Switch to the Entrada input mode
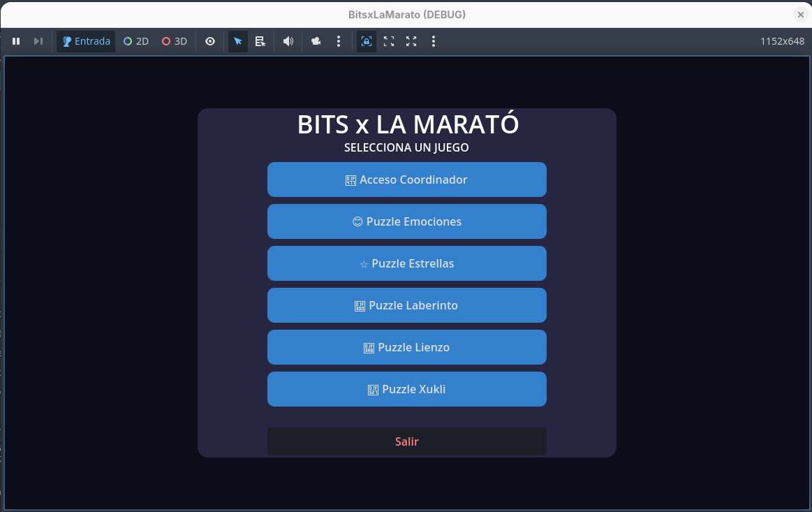The width and height of the screenshot is (812, 512). click(86, 41)
